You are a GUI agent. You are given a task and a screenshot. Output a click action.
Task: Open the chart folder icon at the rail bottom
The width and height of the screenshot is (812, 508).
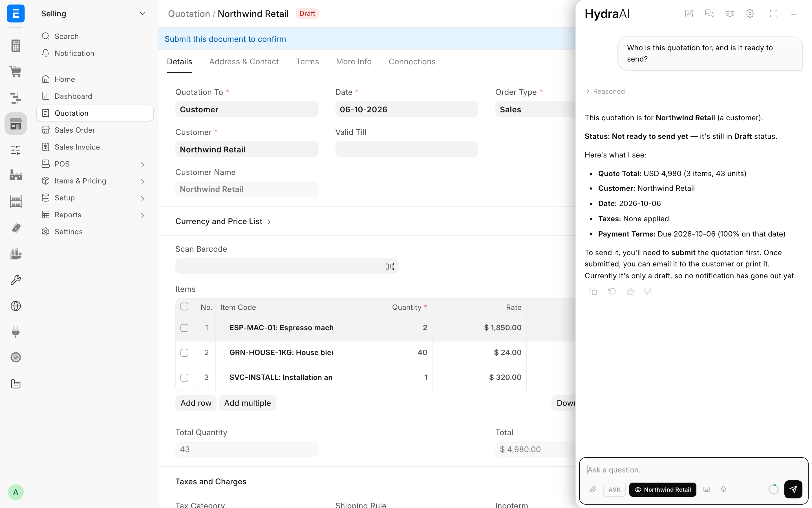point(16,384)
